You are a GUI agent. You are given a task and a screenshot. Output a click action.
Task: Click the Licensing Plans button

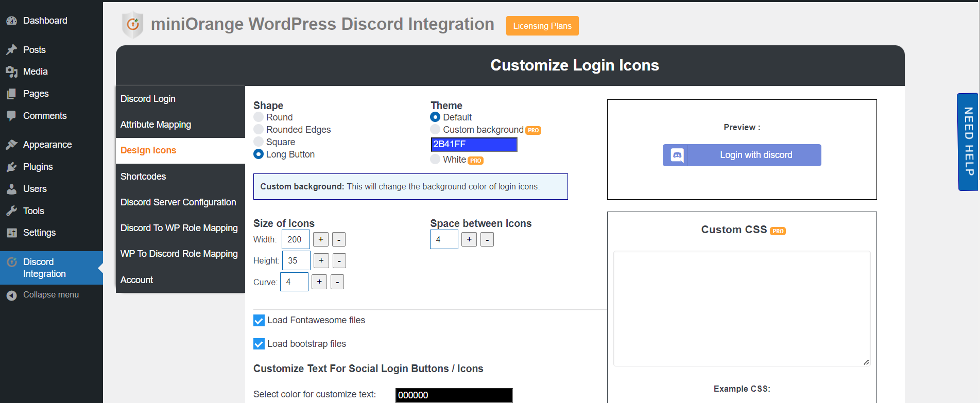pos(542,26)
